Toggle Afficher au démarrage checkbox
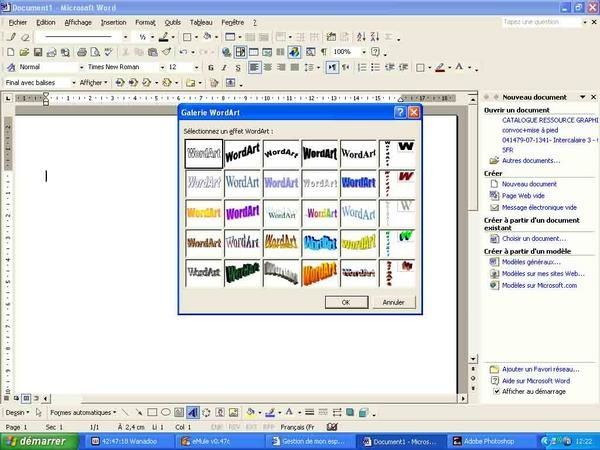Viewport: 600px width, 450px height. [496, 391]
